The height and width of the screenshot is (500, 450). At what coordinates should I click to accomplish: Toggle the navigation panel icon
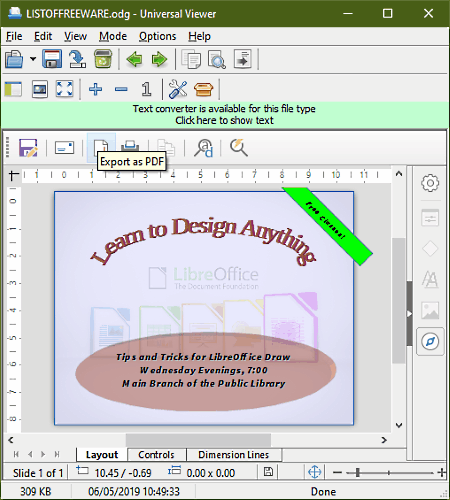click(13, 89)
